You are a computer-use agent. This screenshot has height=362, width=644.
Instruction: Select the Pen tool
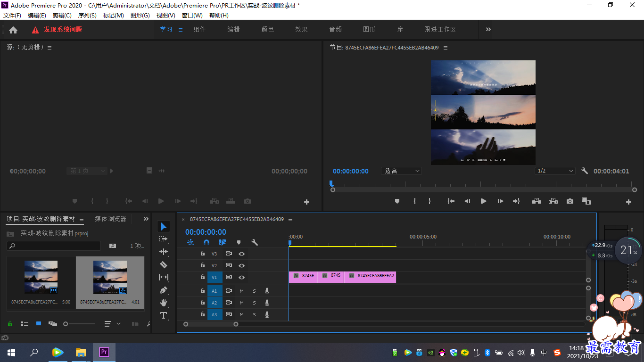coord(164,290)
